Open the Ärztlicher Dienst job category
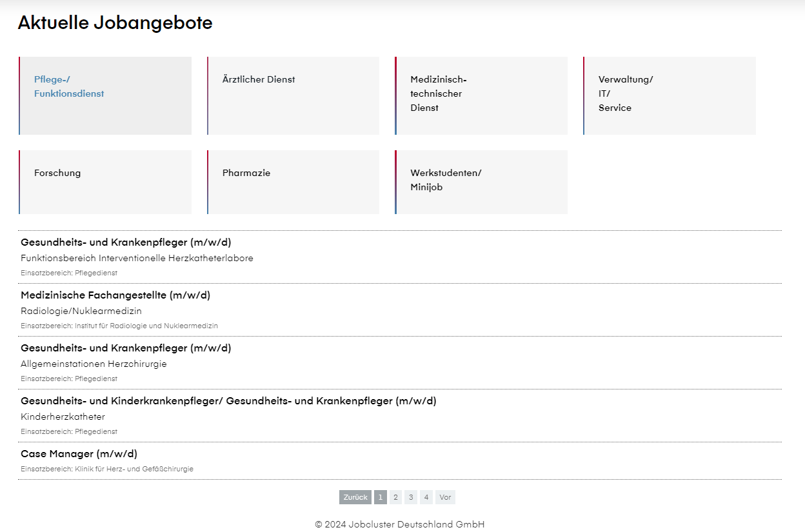The image size is (805, 532). coord(293,95)
